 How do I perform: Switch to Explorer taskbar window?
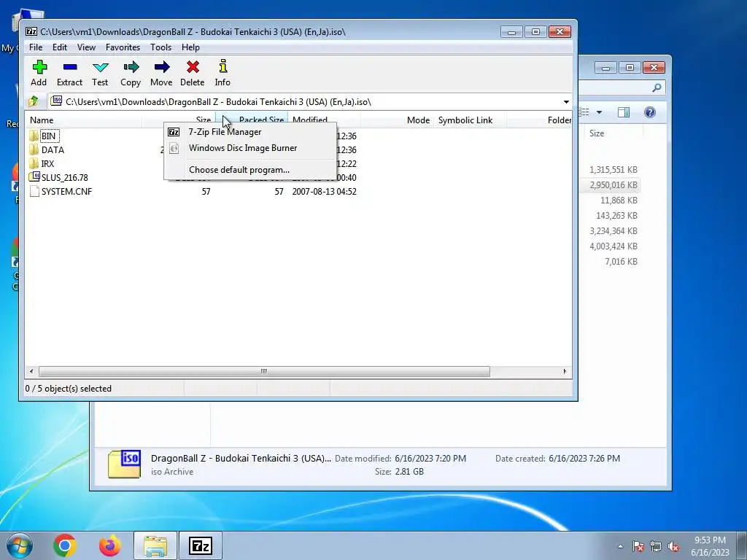click(155, 545)
